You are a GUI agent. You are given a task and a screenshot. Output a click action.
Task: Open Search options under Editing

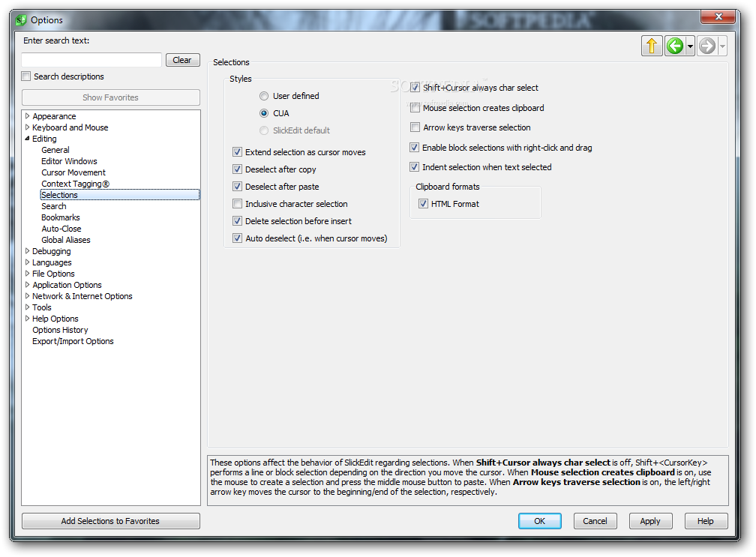click(53, 206)
